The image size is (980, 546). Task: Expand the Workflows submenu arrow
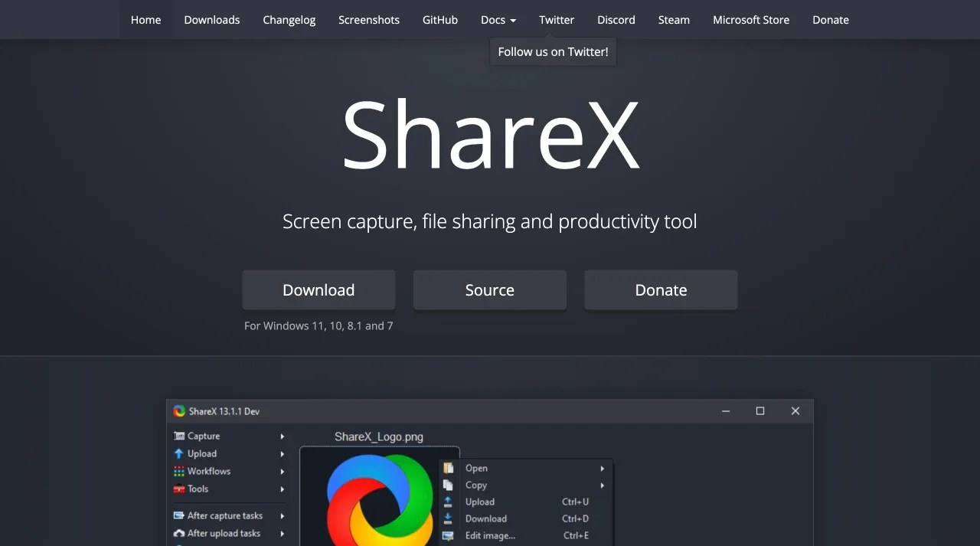click(x=282, y=471)
